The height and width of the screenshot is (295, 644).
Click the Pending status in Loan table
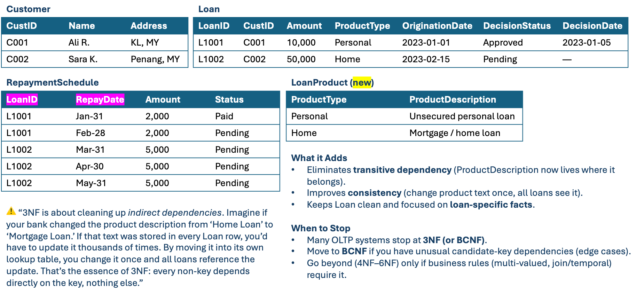click(500, 59)
